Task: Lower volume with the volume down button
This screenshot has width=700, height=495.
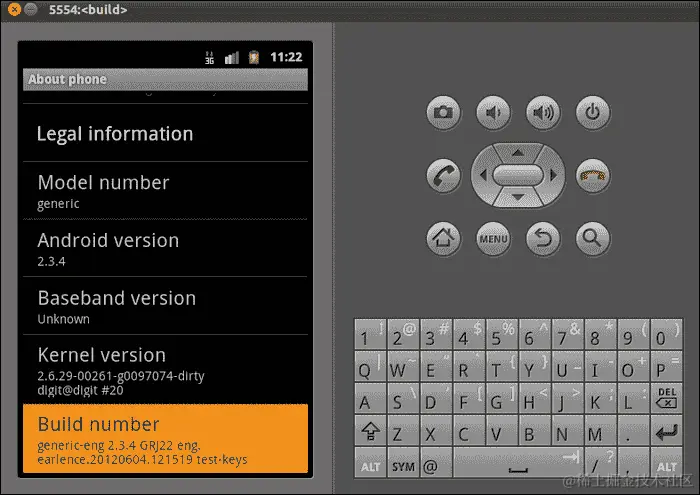Action: (x=493, y=112)
